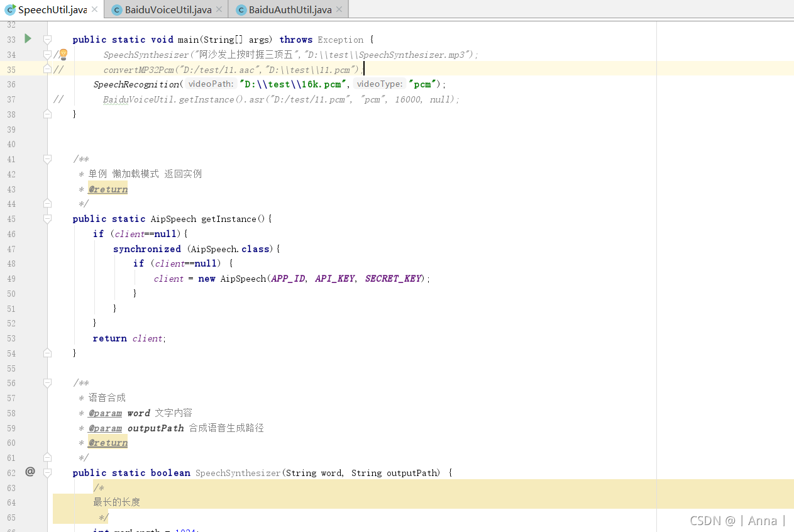The height and width of the screenshot is (532, 794).
Task: Collapse the Javadoc comment starting at line 56
Action: [47, 382]
